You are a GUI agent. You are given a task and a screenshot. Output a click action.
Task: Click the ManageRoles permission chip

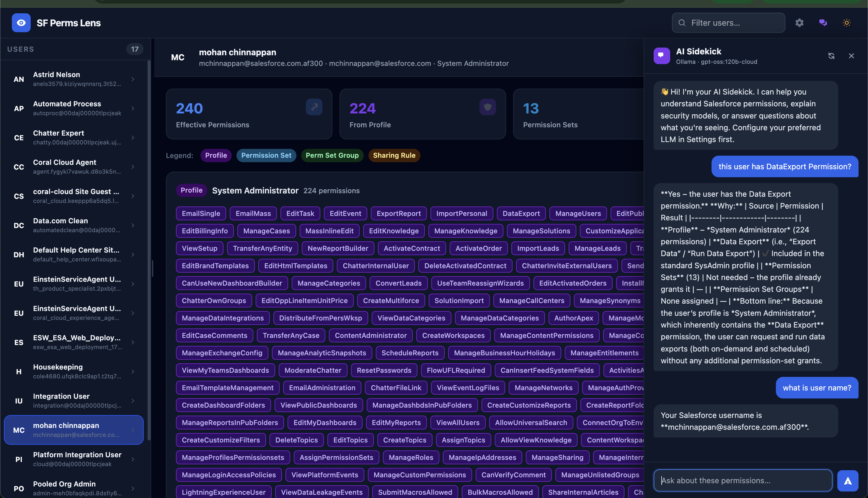click(x=411, y=458)
